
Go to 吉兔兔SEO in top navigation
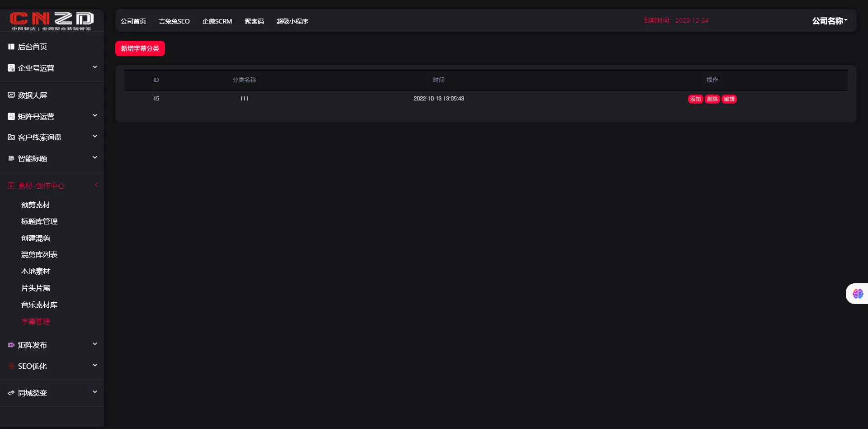[x=174, y=21]
